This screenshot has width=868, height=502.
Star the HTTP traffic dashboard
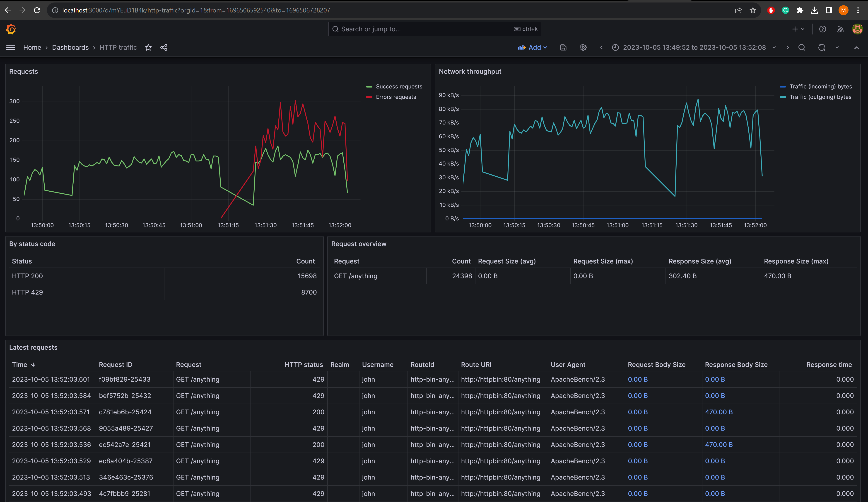click(x=148, y=48)
